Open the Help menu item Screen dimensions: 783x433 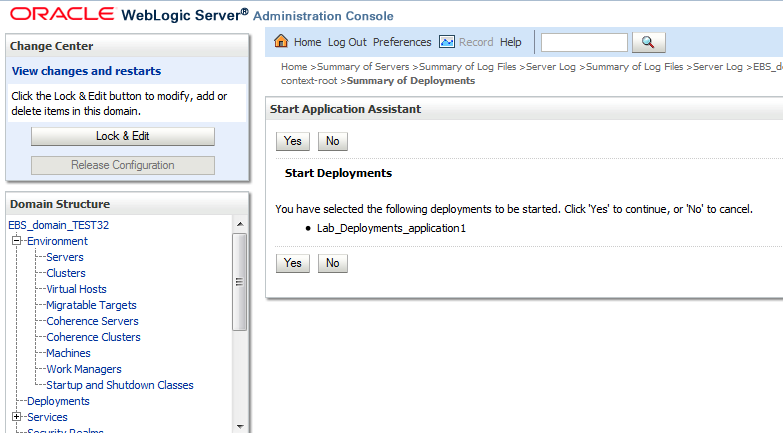(511, 42)
